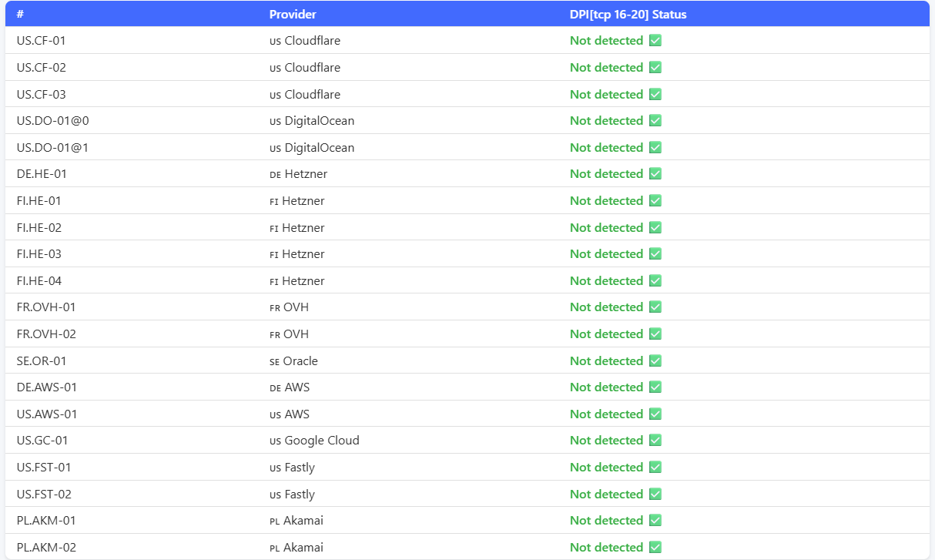
Task: Click 'DE AWS' provider cell
Action: point(290,387)
